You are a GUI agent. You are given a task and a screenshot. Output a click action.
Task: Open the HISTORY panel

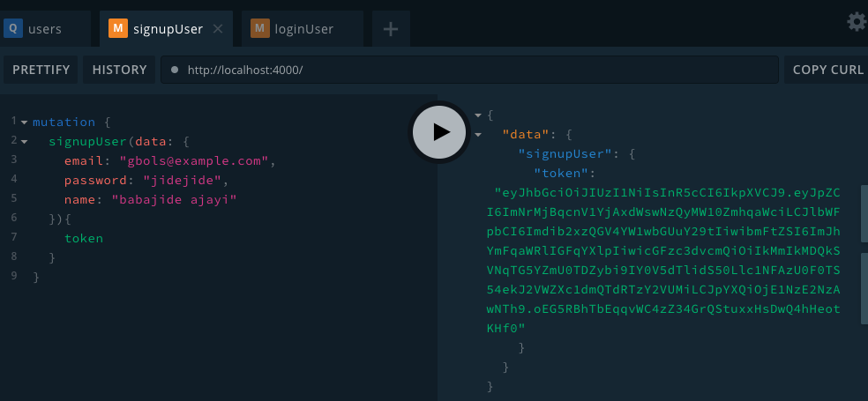119,70
